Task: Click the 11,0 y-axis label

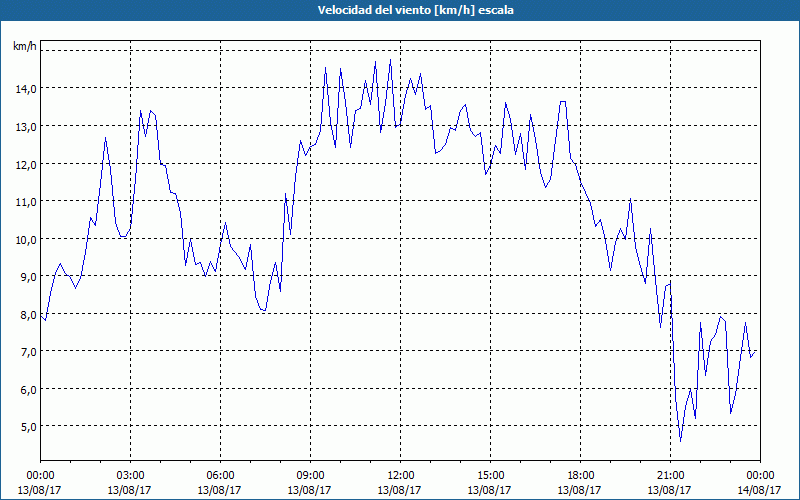Action: pyautogui.click(x=27, y=202)
